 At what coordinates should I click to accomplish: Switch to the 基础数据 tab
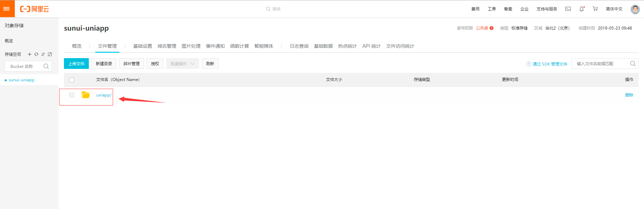323,46
